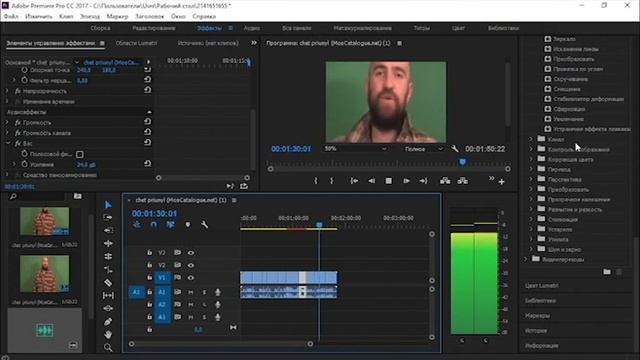640x360 pixels.
Task: Select the Rate Stretch tool
Action: tap(108, 256)
